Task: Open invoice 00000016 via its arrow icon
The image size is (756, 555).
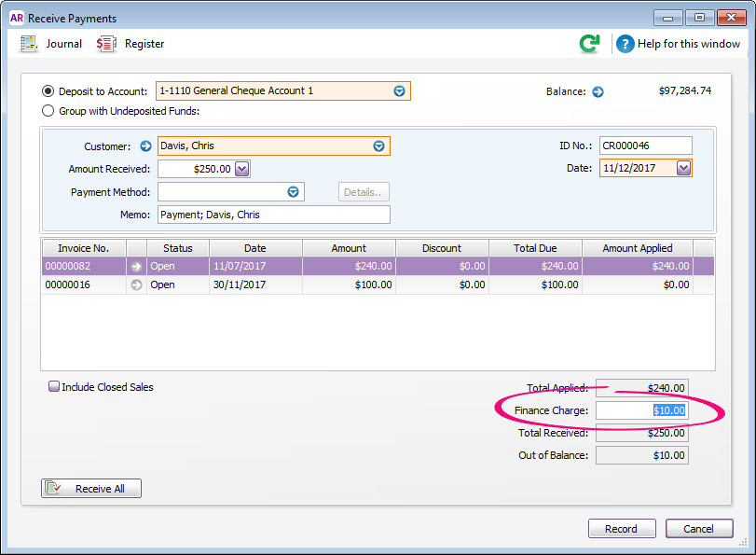Action: tap(137, 284)
